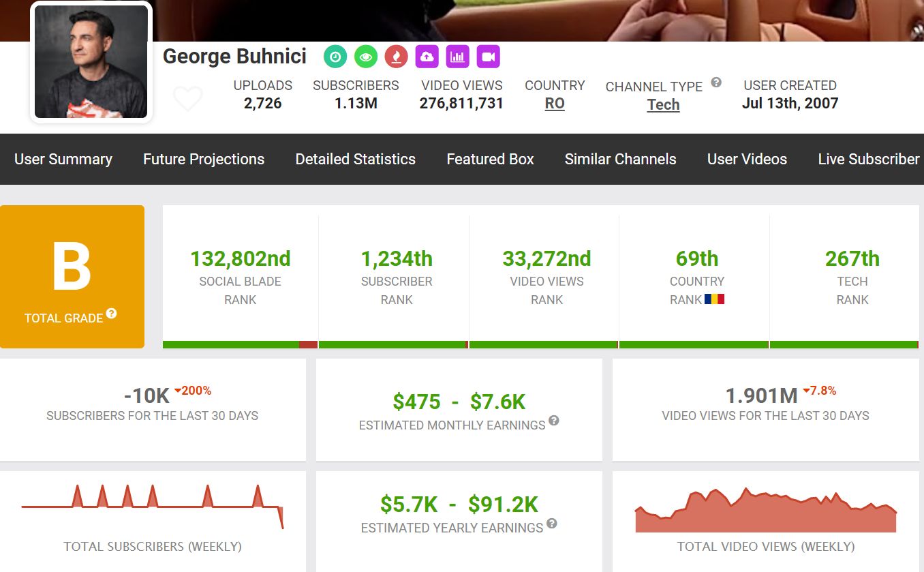Screen dimensions: 924x572
Task: Click help icon next to Total Grade
Action: 112,314
